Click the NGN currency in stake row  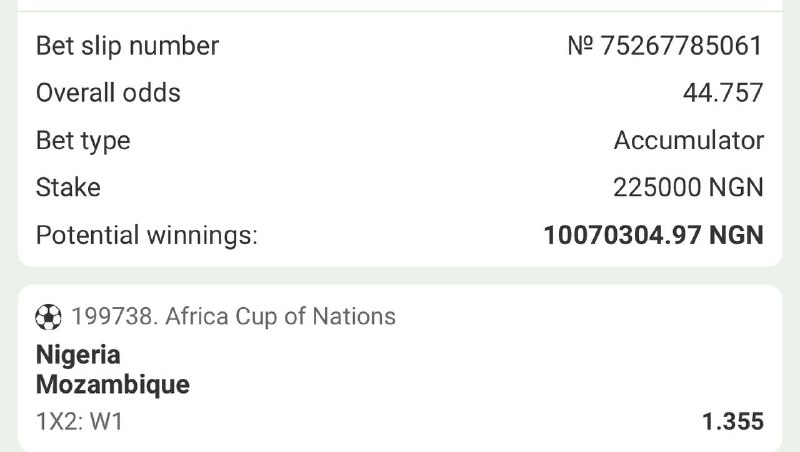point(739,187)
